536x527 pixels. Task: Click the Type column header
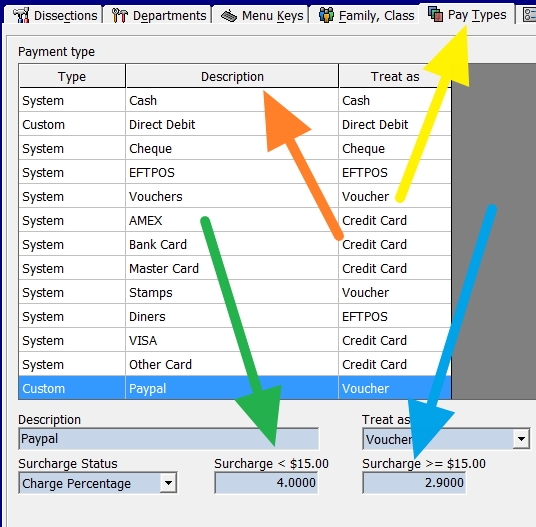tap(72, 76)
